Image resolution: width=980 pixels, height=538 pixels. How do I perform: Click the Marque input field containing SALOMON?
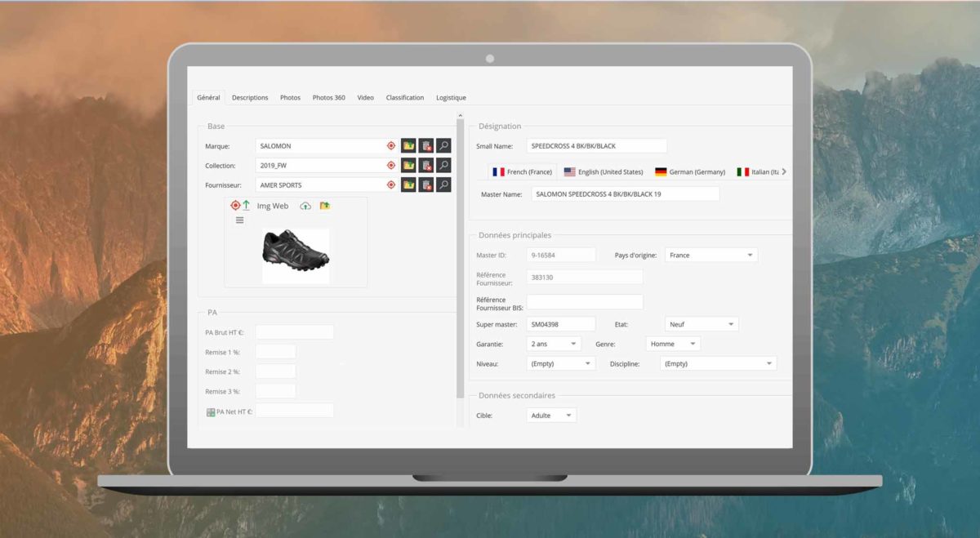(x=327, y=145)
